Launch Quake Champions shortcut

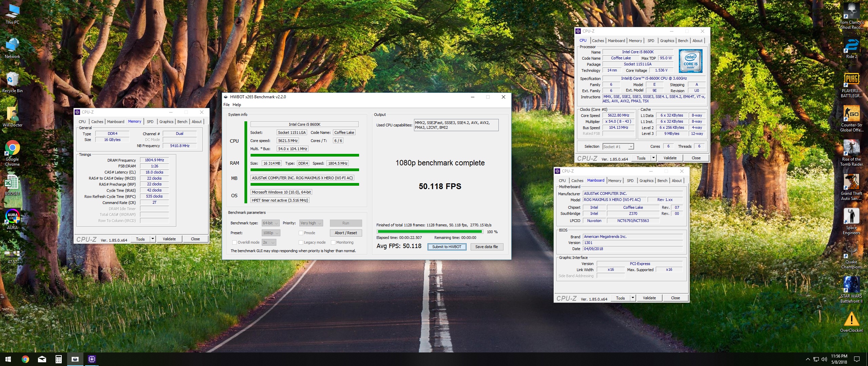[x=851, y=256]
